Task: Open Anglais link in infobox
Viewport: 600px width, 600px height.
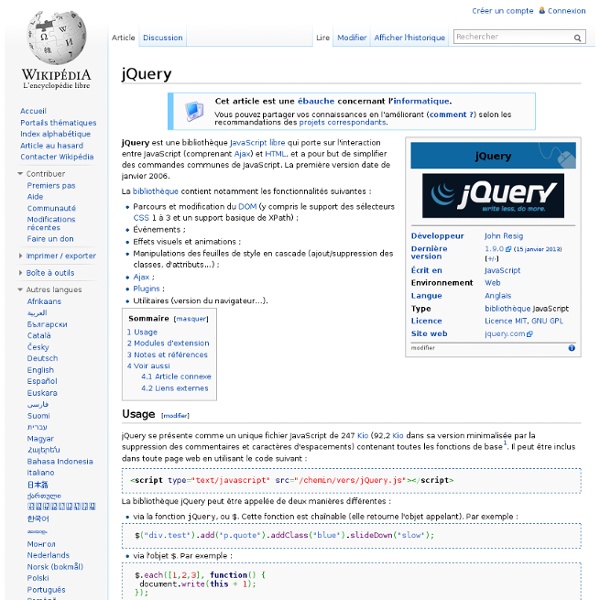Action: click(497, 296)
